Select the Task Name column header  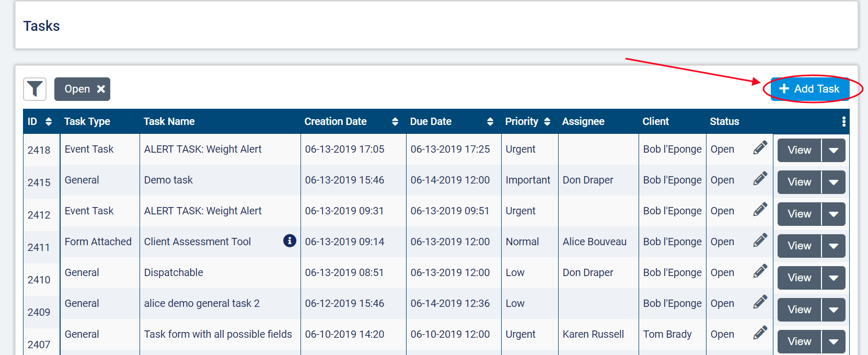(x=169, y=122)
